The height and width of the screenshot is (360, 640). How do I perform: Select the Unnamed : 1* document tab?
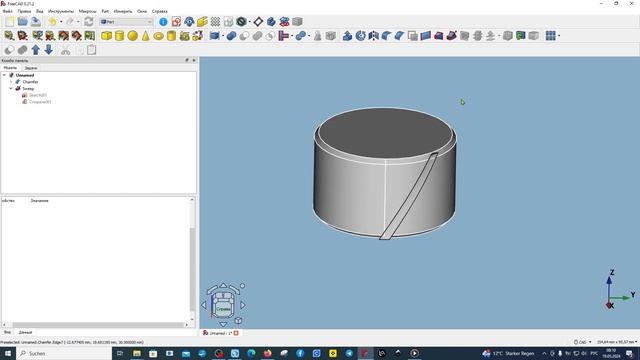point(220,333)
